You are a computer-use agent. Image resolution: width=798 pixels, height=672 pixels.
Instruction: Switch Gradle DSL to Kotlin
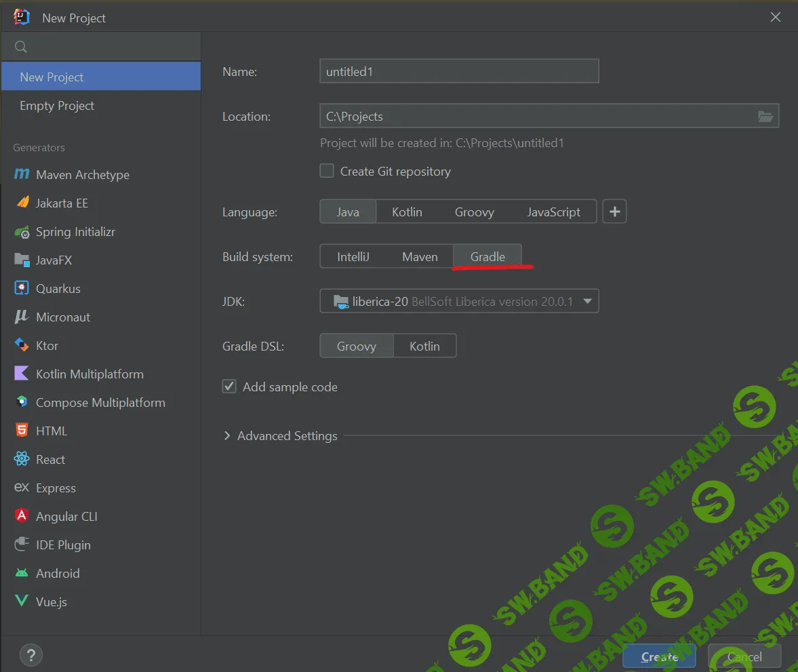tap(424, 347)
